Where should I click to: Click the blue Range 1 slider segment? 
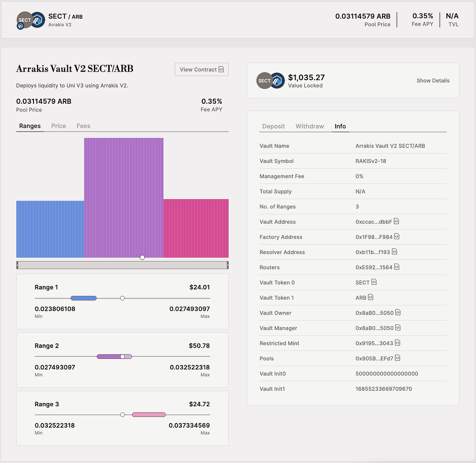click(x=84, y=298)
